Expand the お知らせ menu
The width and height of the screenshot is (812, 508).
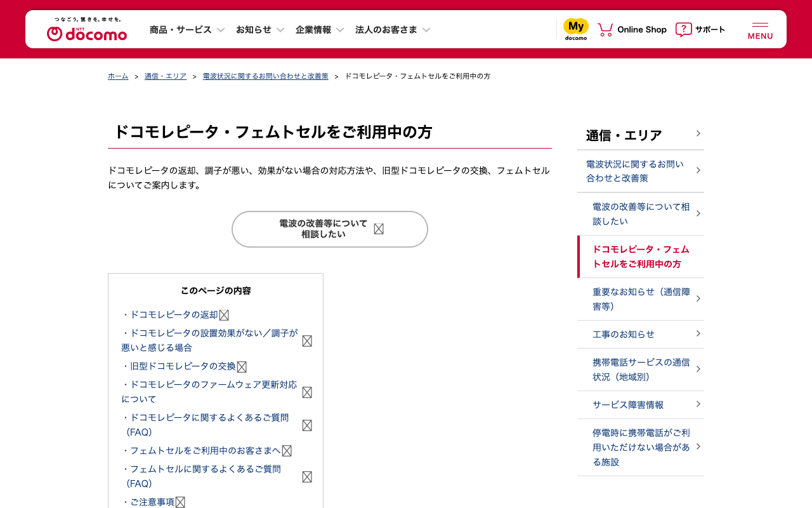(x=260, y=29)
